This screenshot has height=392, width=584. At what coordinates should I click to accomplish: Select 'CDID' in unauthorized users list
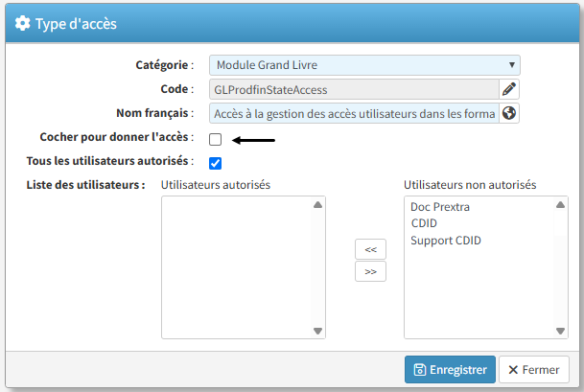424,223
